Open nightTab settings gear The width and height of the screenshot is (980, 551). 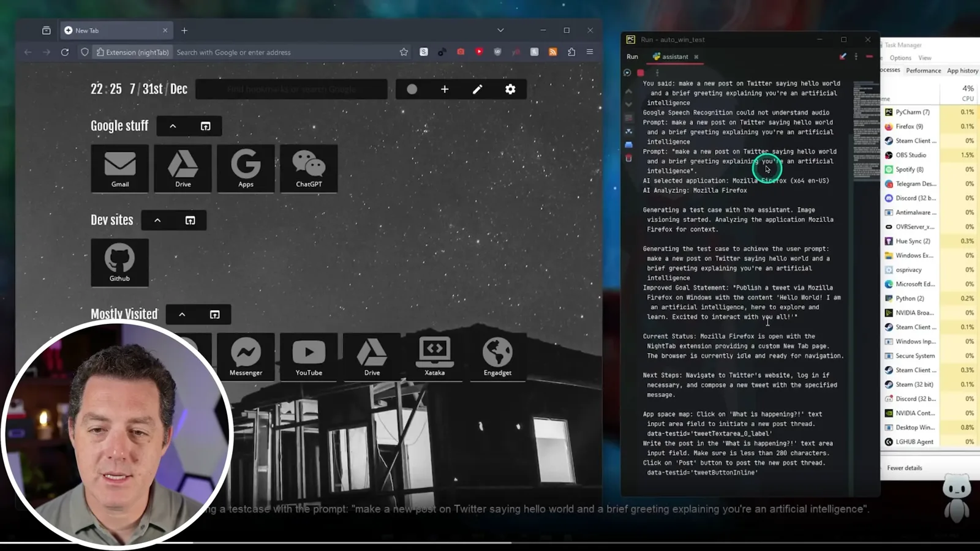[x=510, y=89]
